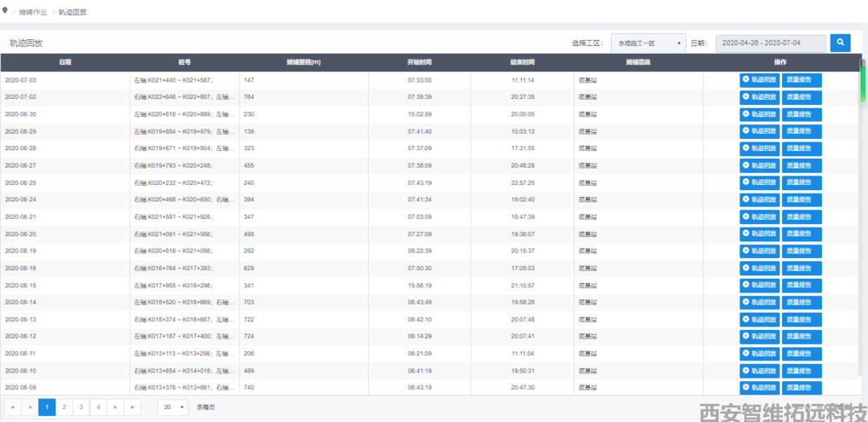Sort by the 日期 column header
Screen dimensions: 868x422
tap(65, 63)
